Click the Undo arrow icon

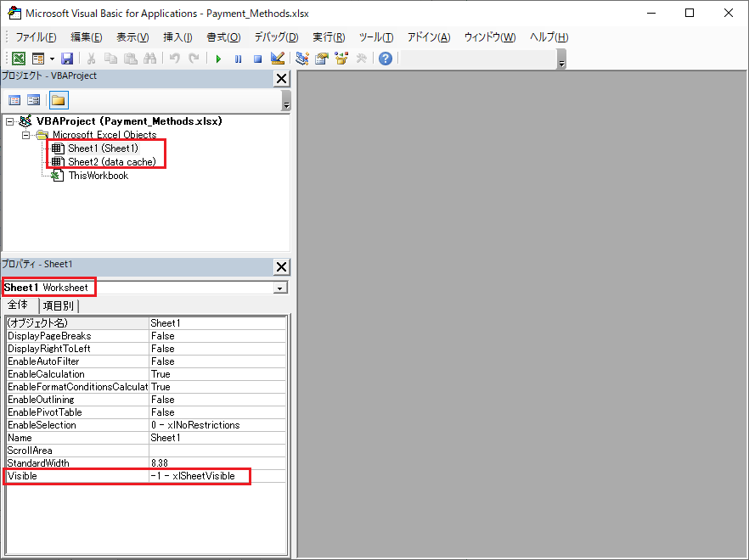coord(175,59)
